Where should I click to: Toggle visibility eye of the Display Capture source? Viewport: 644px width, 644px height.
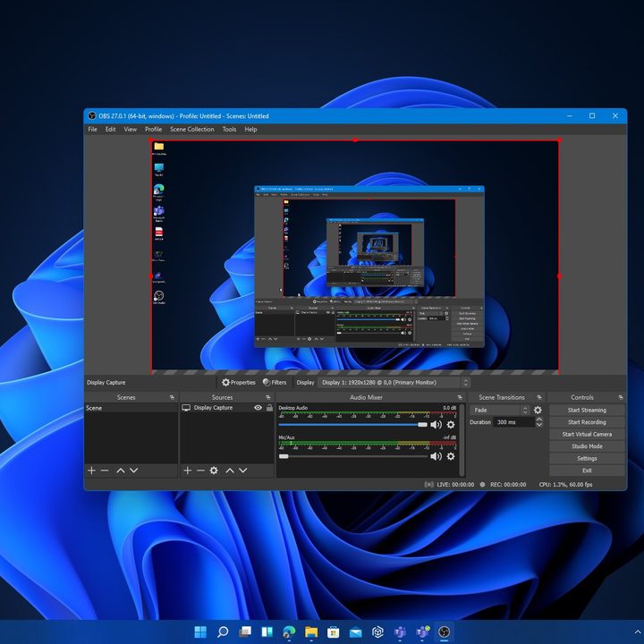coord(258,408)
